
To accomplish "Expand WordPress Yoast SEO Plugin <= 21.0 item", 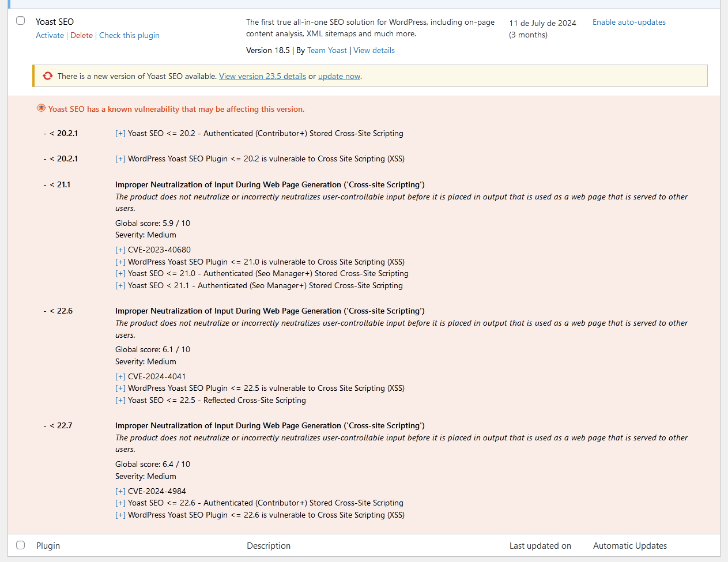I will coord(120,262).
